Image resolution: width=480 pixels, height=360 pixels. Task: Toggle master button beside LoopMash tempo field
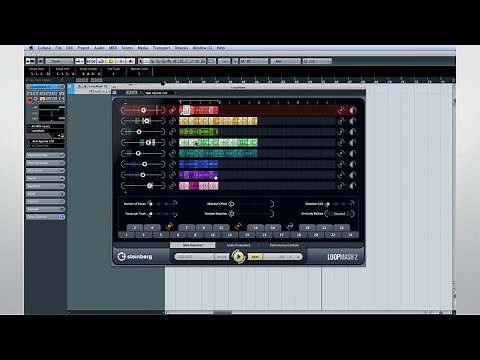[221, 257]
